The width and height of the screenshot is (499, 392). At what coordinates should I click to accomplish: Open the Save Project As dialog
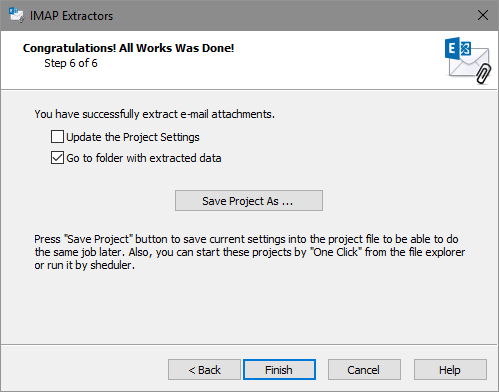(249, 201)
